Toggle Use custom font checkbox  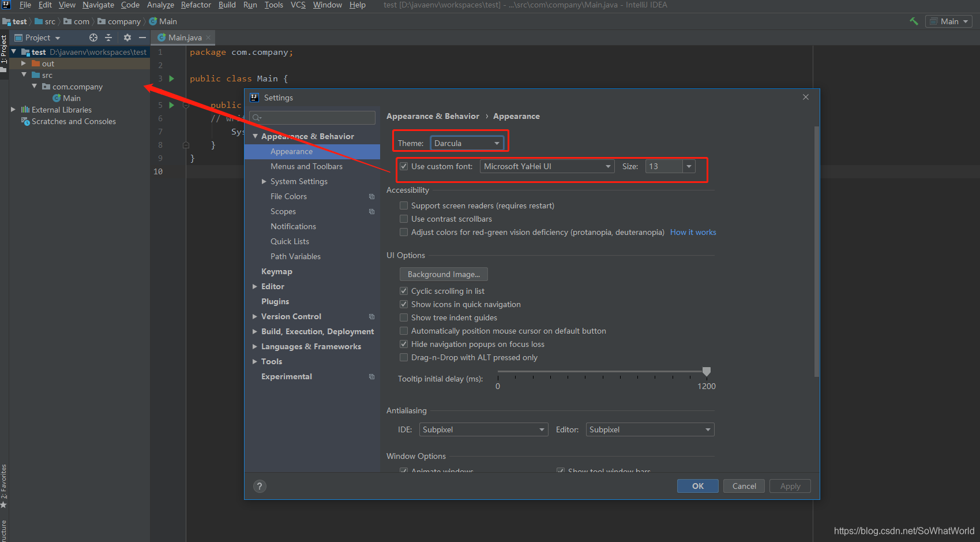404,166
